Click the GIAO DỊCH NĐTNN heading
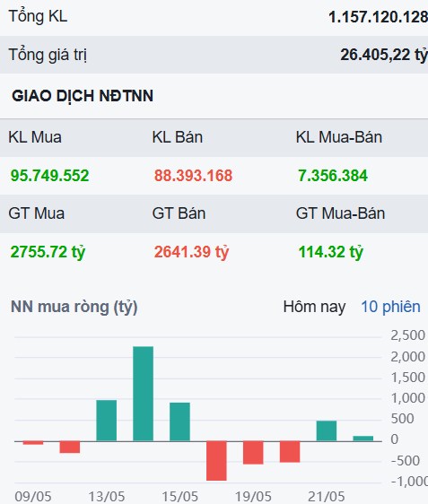 tap(83, 96)
